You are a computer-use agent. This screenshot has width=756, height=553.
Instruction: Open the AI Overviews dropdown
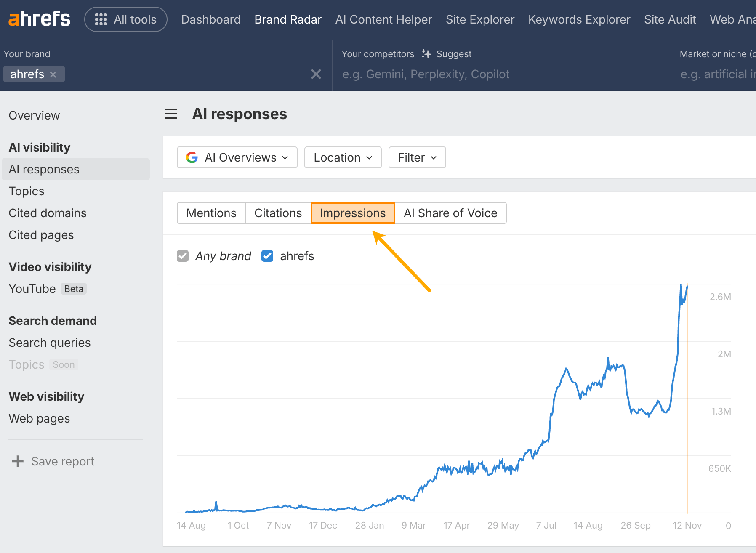click(237, 157)
